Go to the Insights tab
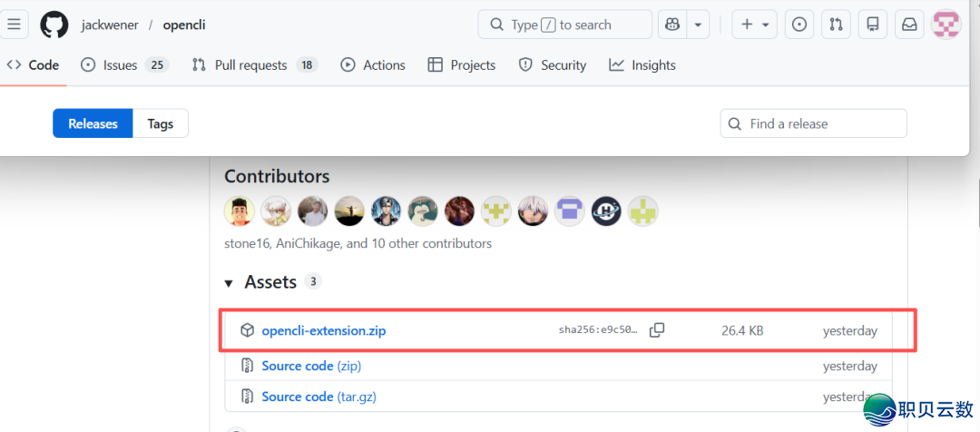Viewport: 980px width, 432px height. [x=642, y=65]
